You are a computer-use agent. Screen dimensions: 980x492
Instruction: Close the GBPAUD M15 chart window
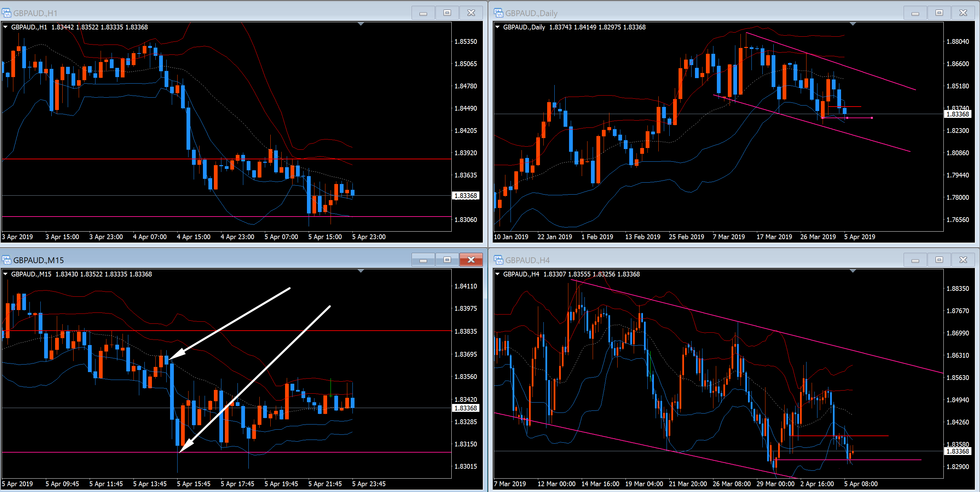click(471, 260)
